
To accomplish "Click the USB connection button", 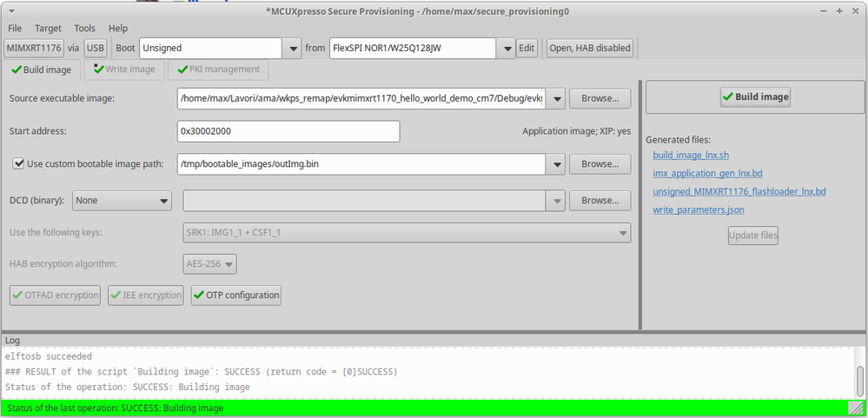I will point(96,48).
